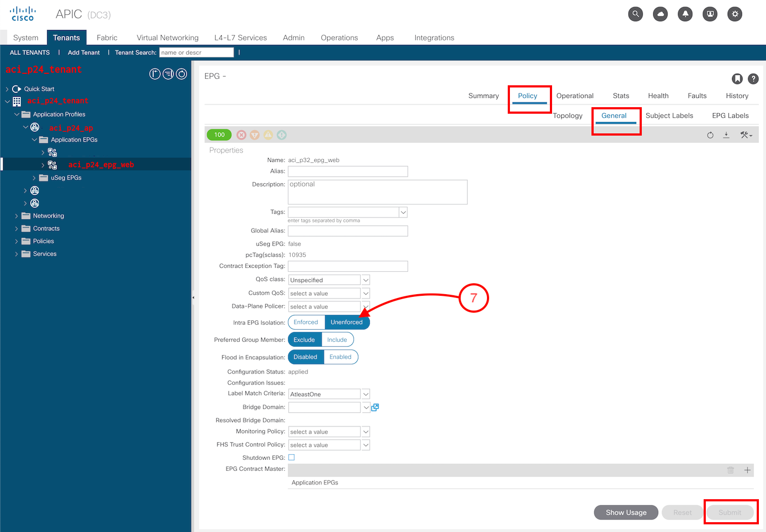
Task: Set Preferred Group Member to Exclude
Action: point(304,340)
